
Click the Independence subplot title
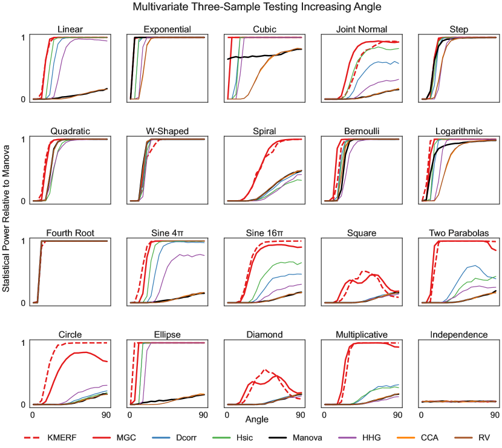point(458,334)
